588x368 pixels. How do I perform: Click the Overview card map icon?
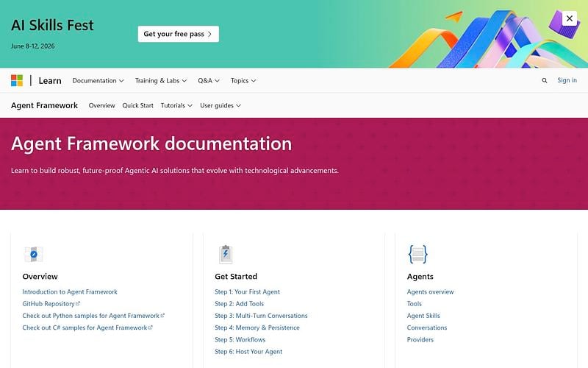click(33, 254)
